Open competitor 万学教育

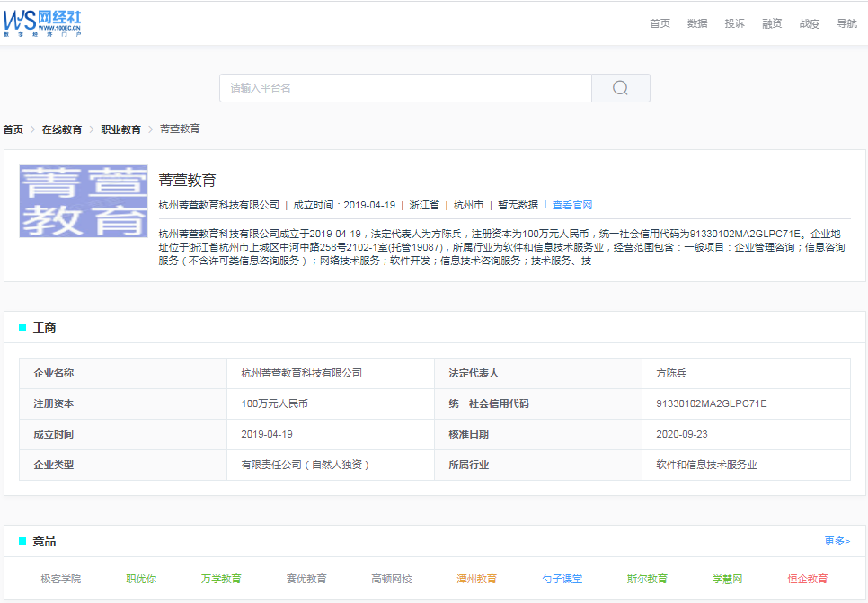click(x=221, y=579)
